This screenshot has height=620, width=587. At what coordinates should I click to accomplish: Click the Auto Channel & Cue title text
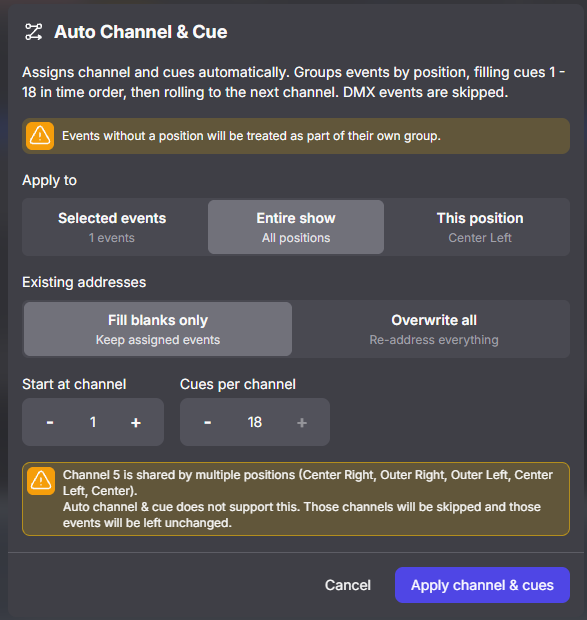[141, 32]
